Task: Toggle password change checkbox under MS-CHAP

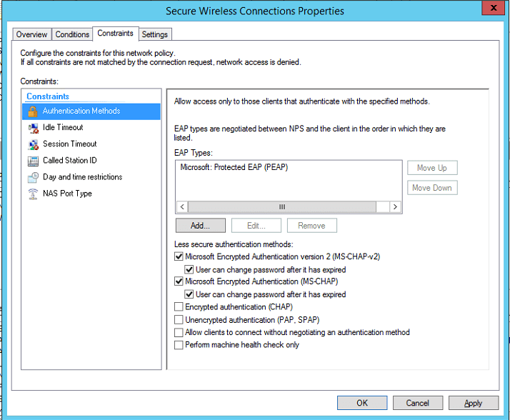Action: pos(189,294)
